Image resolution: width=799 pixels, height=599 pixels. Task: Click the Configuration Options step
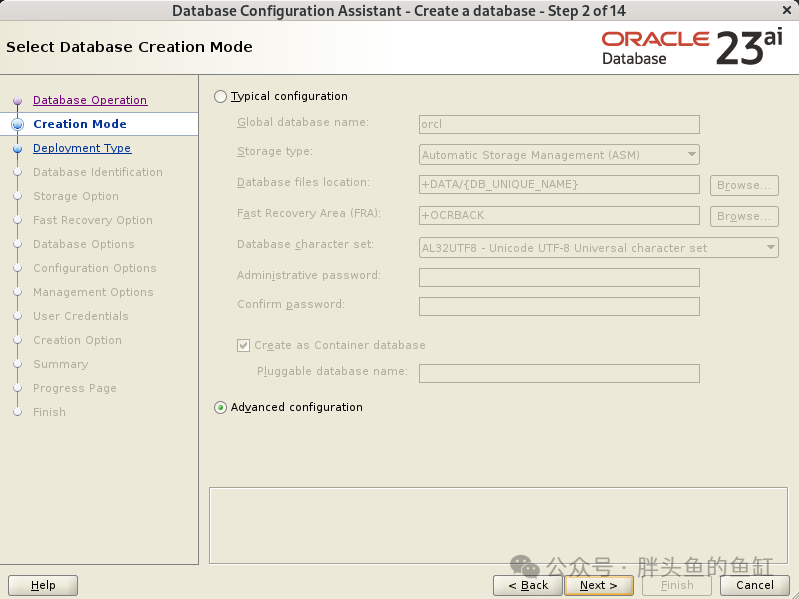click(95, 268)
